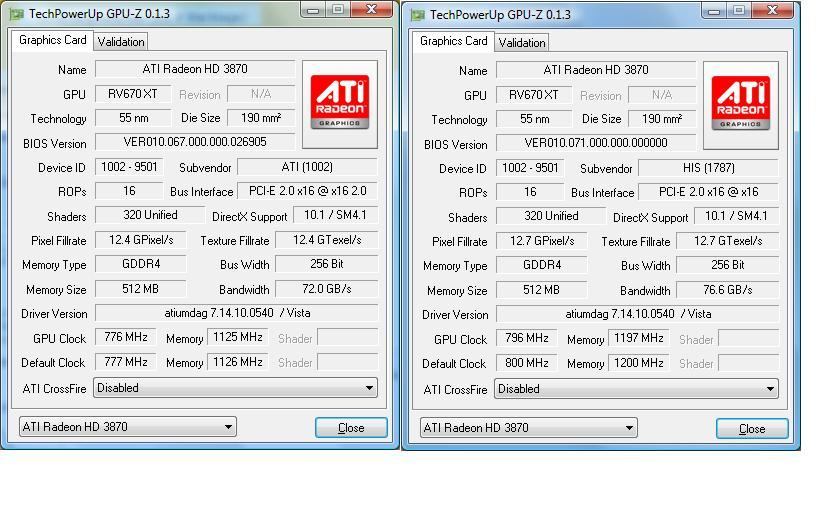The width and height of the screenshot is (840, 525).
Task: Click Memory clock value 1197 MHz
Action: pyautogui.click(x=639, y=338)
